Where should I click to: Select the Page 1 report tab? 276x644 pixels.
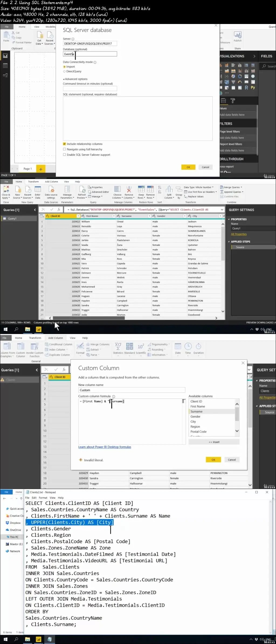(27, 169)
